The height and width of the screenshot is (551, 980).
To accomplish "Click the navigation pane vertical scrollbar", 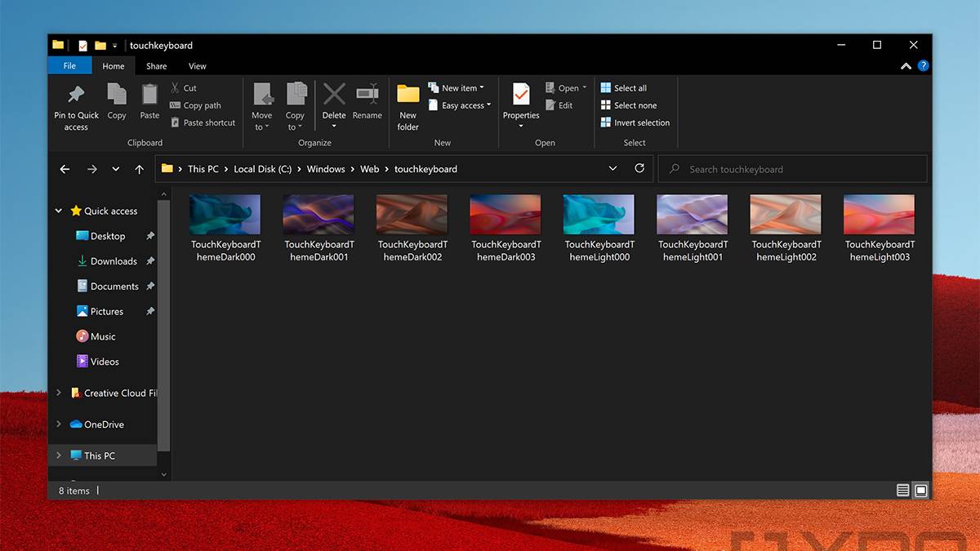I will click(163, 327).
